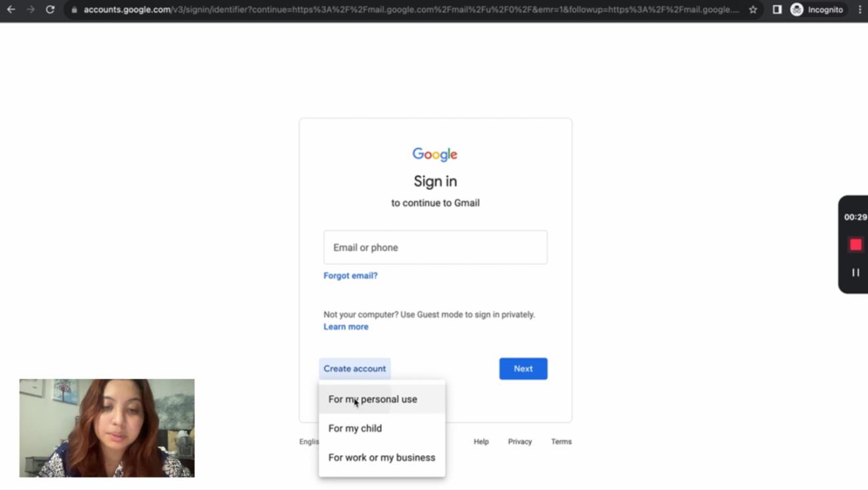Click the browser forward arrow
Viewport: 868px width, 490px height.
pyautogui.click(x=30, y=9)
